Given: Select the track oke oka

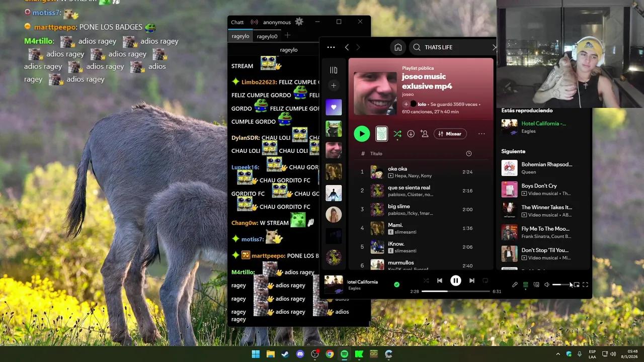Looking at the screenshot, I should click(422, 172).
